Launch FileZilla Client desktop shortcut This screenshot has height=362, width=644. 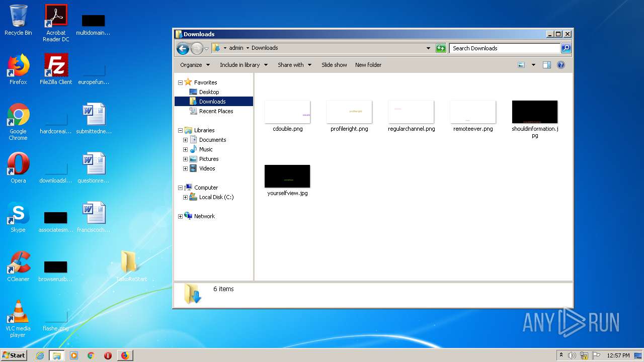[56, 69]
